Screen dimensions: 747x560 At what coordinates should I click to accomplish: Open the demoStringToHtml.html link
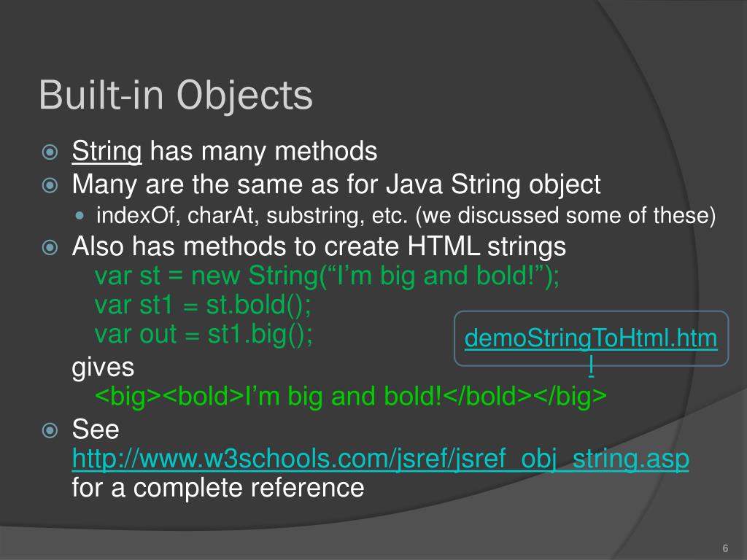pyautogui.click(x=591, y=338)
